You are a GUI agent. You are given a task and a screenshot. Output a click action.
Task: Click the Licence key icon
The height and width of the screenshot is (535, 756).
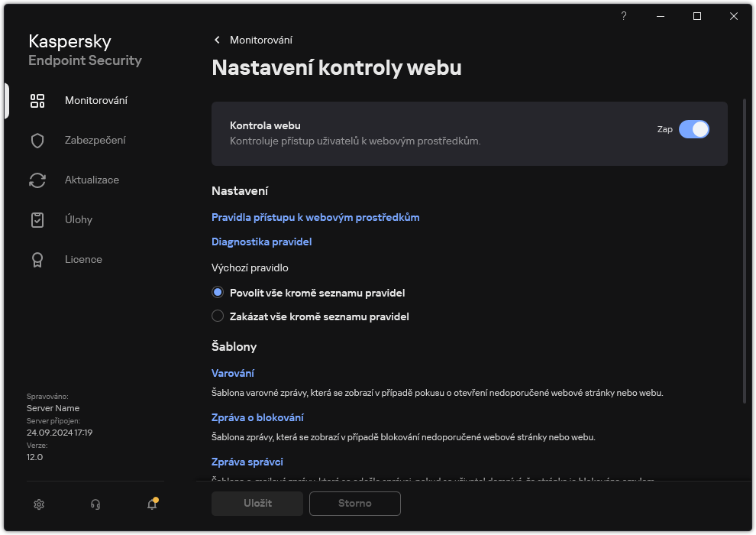[37, 259]
